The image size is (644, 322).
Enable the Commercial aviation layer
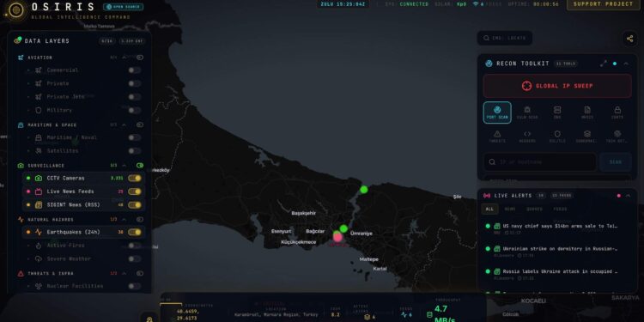click(134, 70)
